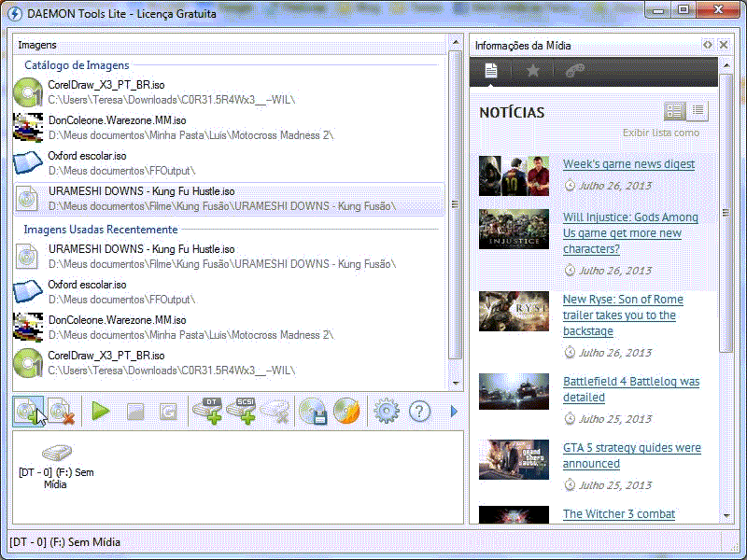Select recently used Kung Fu Hustle.iso
The image size is (747, 560).
[x=229, y=256]
